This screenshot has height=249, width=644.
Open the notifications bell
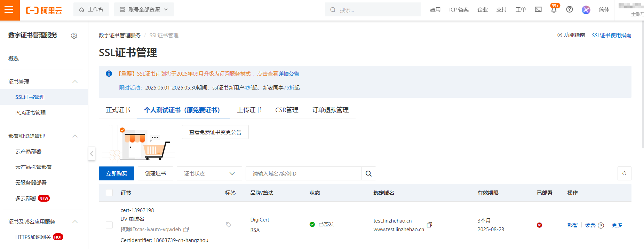click(x=554, y=9)
